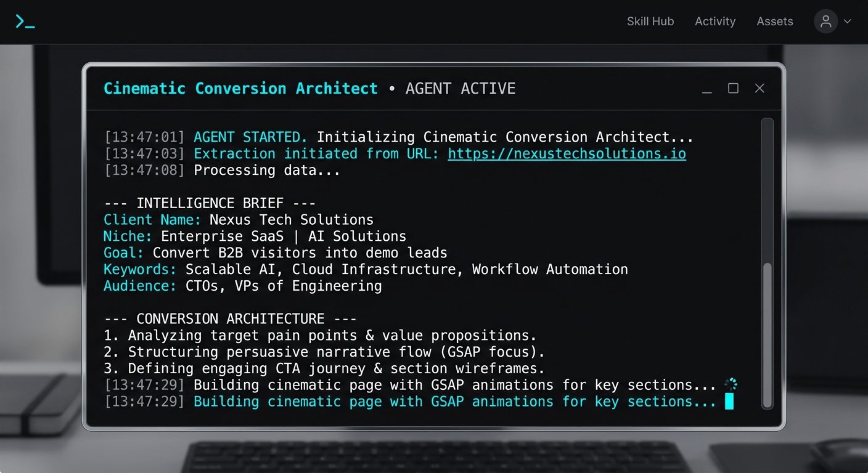Select the 'AGENT STARTED.' log text
This screenshot has height=473, width=868.
(x=250, y=137)
